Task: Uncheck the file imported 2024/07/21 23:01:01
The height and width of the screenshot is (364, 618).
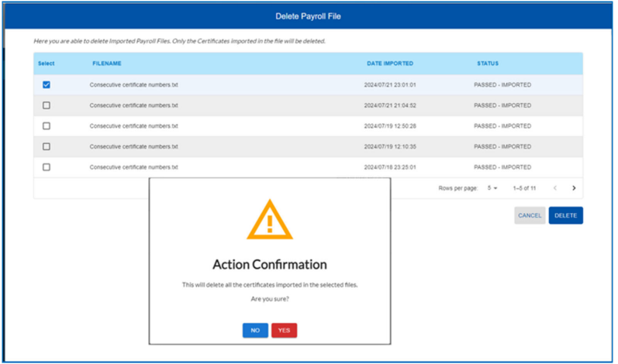Action: pyautogui.click(x=47, y=84)
